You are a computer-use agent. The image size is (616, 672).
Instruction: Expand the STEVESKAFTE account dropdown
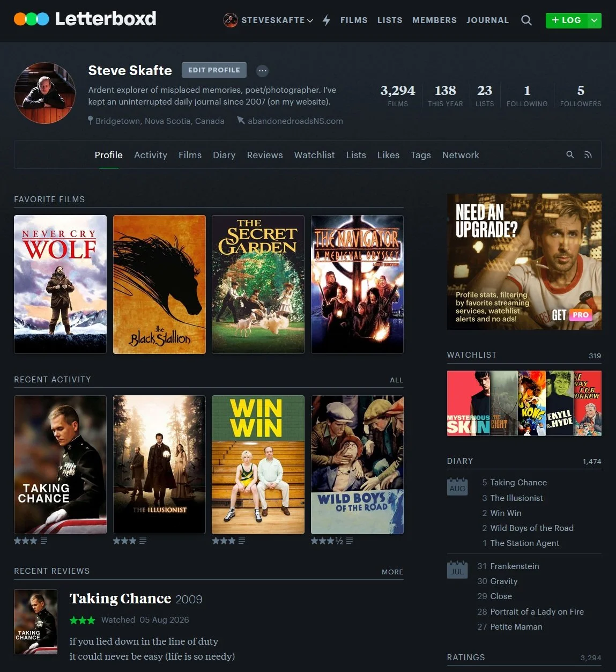[310, 20]
